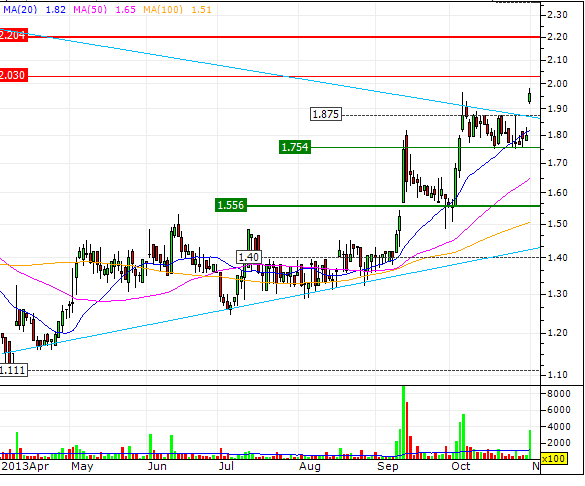Click the 1.80 price axis label
The height and width of the screenshot is (486, 585).
(x=557, y=135)
